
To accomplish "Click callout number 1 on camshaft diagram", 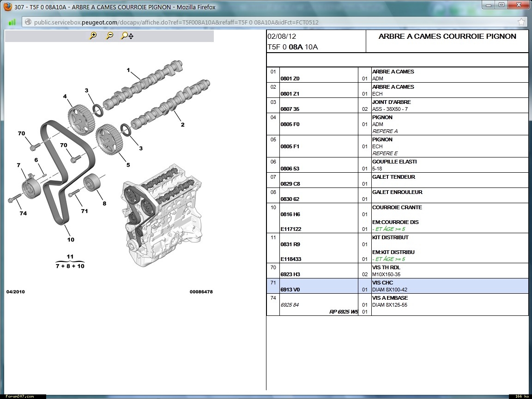I will [128, 70].
